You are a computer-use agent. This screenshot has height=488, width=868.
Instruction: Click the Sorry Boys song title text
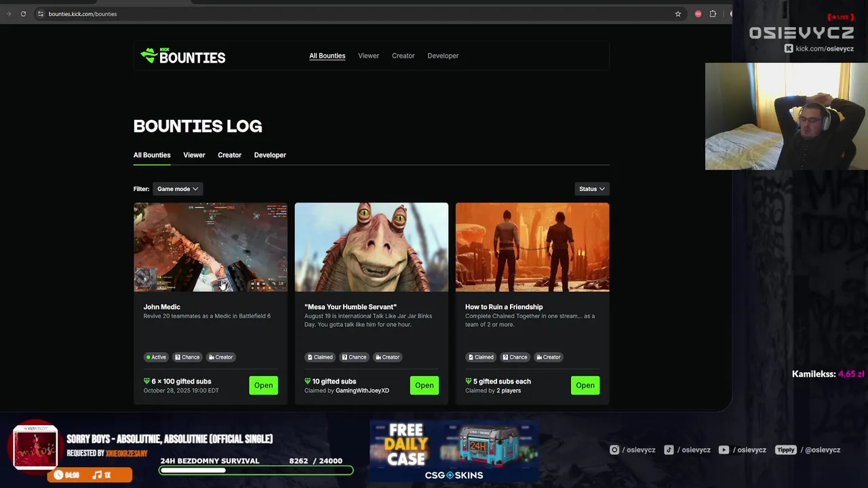pos(170,439)
